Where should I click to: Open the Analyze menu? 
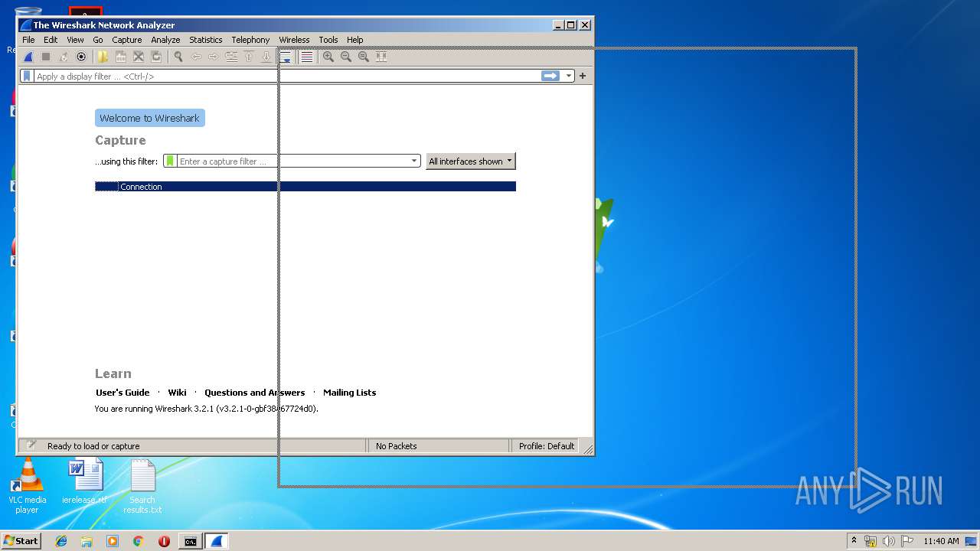[x=165, y=40]
